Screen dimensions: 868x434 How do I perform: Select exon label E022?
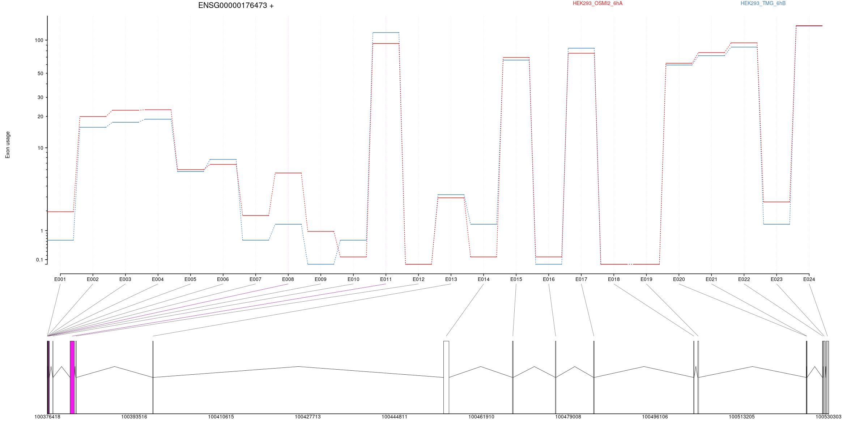tap(744, 279)
